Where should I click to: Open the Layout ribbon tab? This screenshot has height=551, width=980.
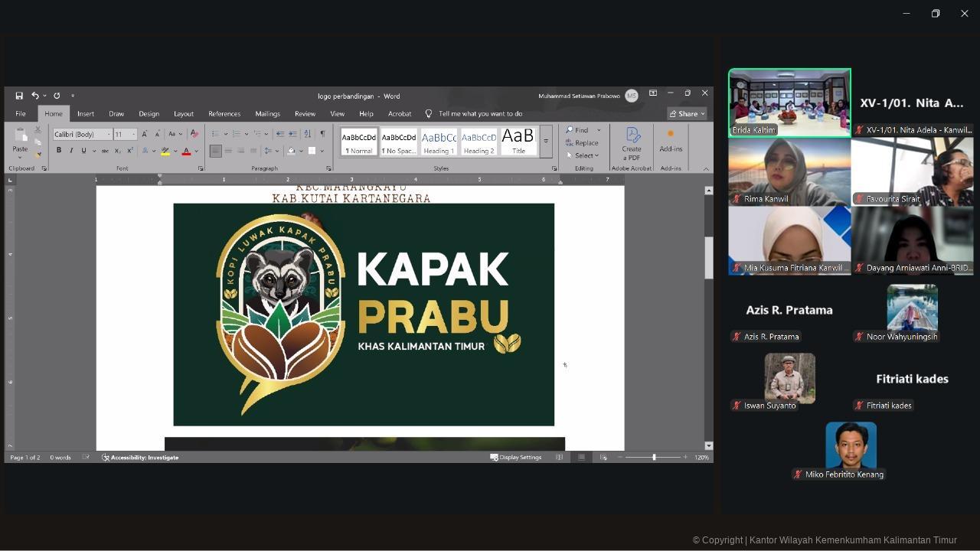pyautogui.click(x=184, y=113)
